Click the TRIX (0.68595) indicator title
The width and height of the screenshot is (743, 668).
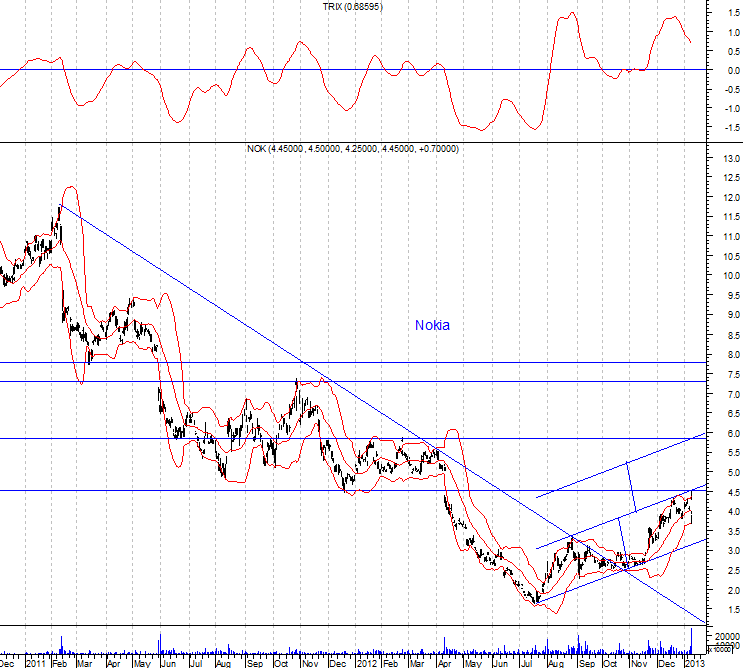(x=352, y=7)
